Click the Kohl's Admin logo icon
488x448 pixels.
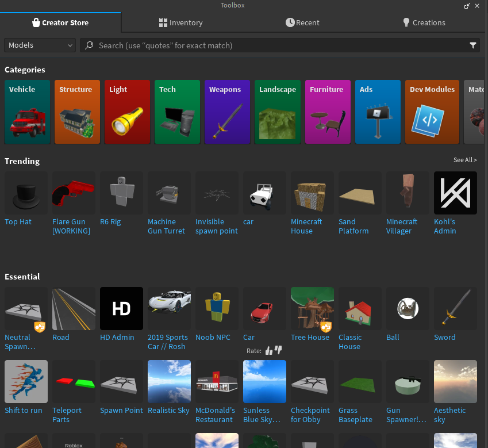(x=455, y=193)
